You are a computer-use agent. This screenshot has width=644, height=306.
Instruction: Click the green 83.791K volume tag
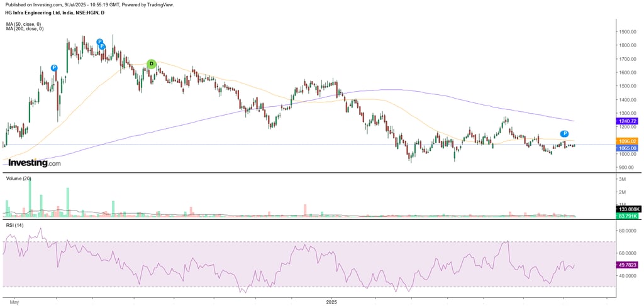click(627, 216)
